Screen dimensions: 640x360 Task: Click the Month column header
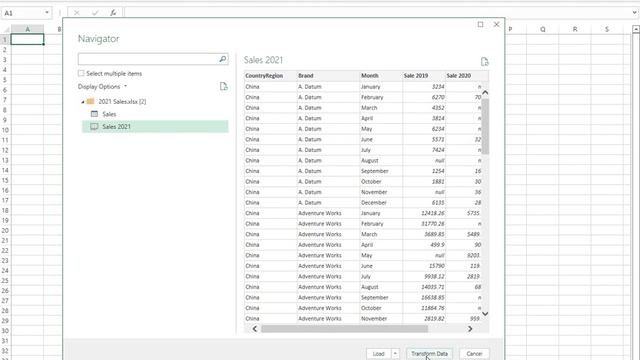click(x=381, y=76)
